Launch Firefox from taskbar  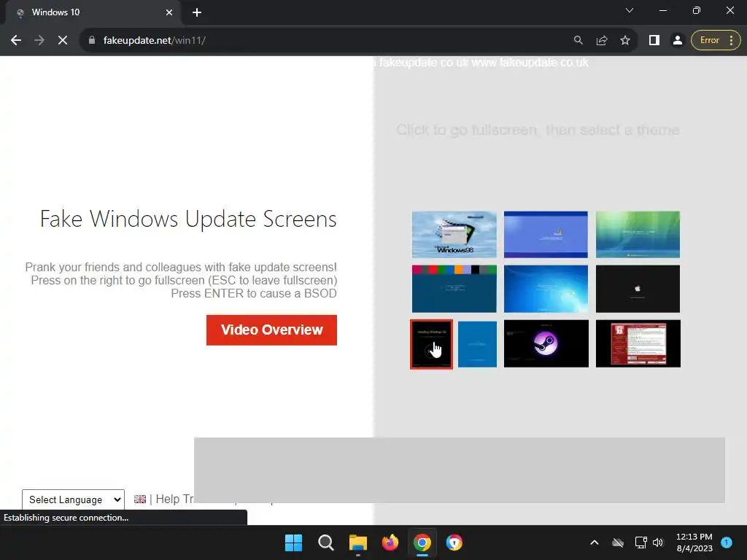(390, 542)
